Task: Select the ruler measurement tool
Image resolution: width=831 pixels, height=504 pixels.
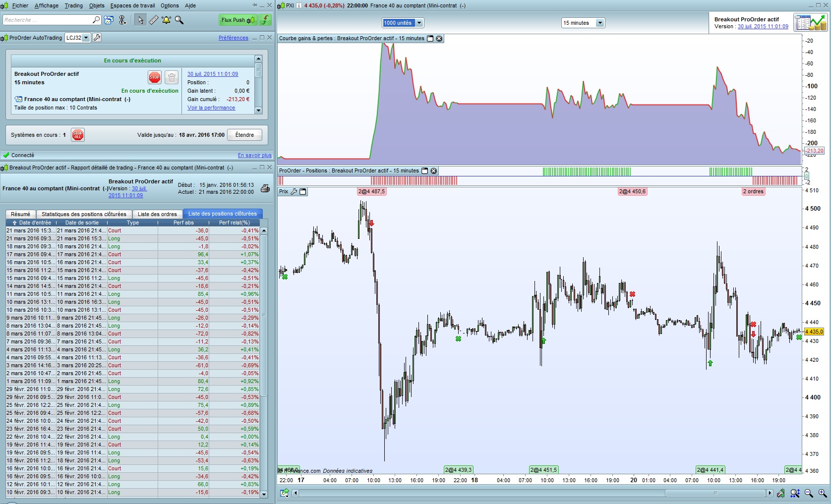Action: coord(154,20)
